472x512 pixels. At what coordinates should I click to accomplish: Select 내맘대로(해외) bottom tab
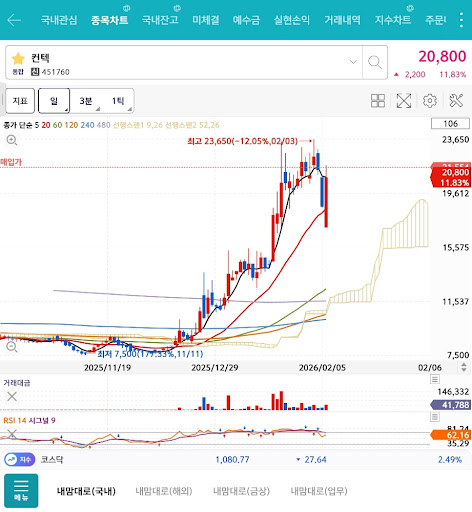164,491
